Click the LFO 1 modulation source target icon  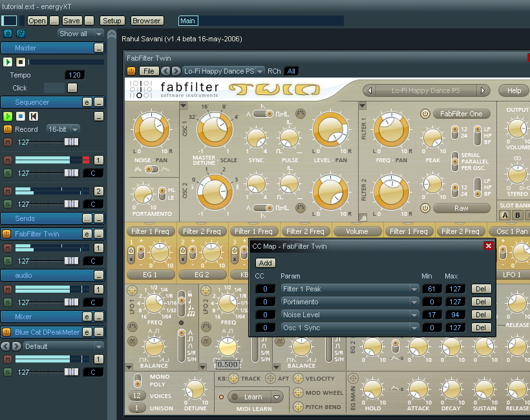132,290
